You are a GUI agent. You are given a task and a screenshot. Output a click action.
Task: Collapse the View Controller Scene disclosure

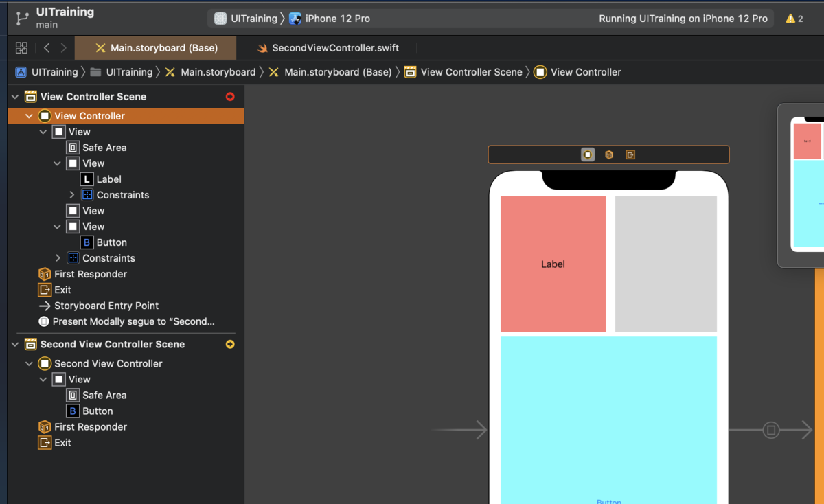[x=15, y=97]
